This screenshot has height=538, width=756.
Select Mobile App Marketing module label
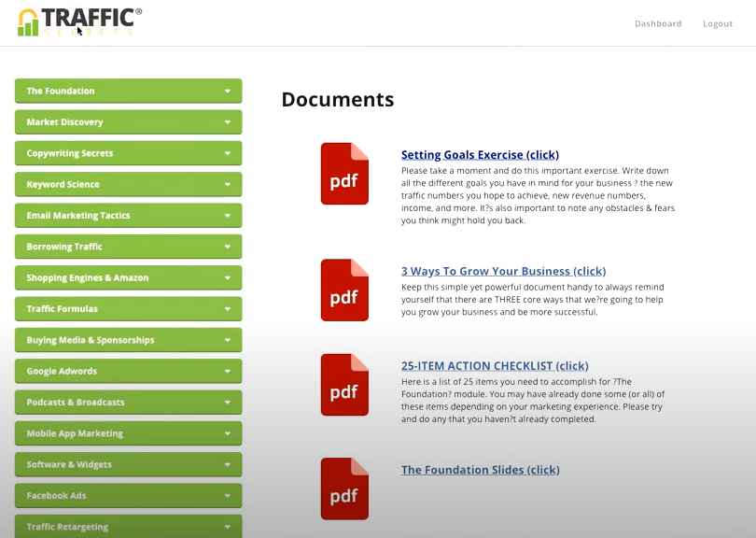[x=75, y=433]
